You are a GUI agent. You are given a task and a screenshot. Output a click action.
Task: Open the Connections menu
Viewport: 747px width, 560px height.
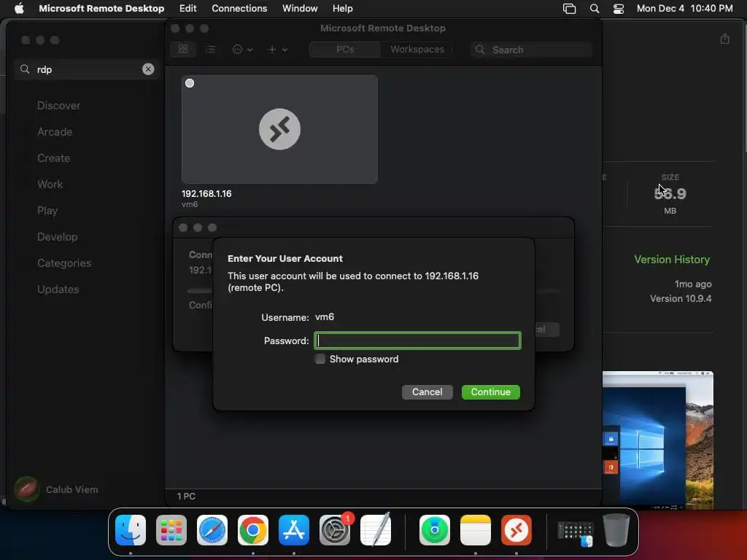pyautogui.click(x=239, y=9)
